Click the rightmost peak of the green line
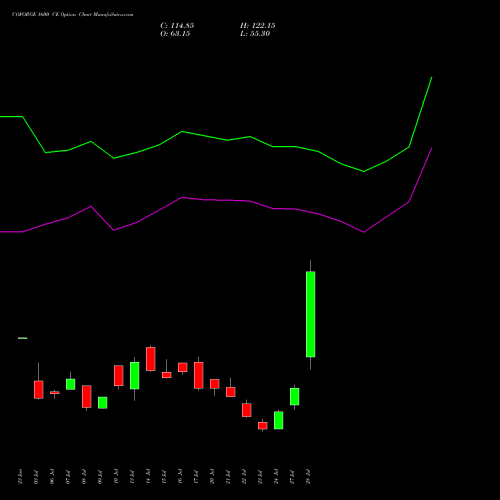Screen dimensions: 500x500 432,77
